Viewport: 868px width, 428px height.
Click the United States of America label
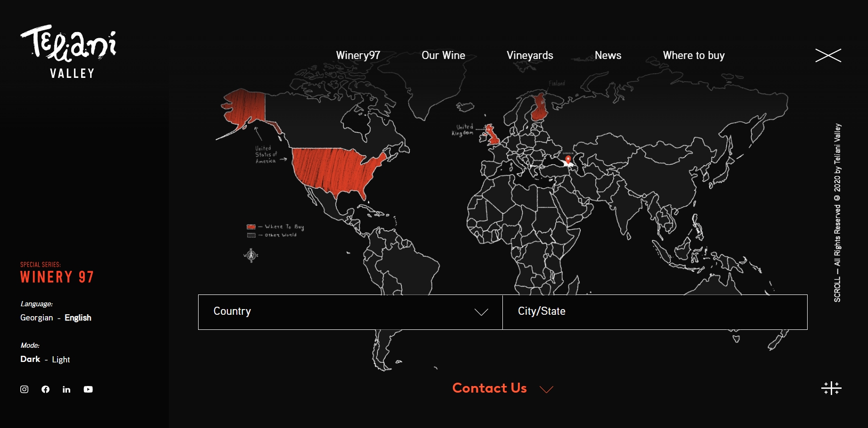click(266, 155)
